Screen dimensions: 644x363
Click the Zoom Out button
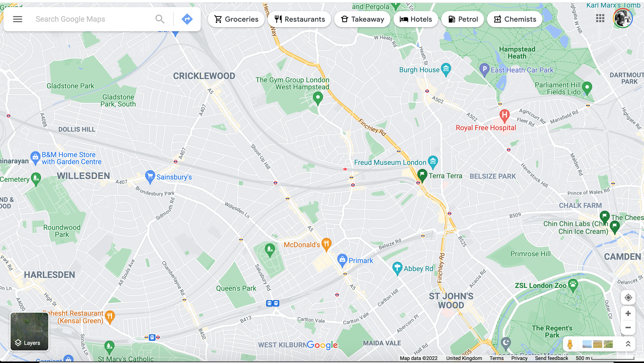tap(628, 328)
